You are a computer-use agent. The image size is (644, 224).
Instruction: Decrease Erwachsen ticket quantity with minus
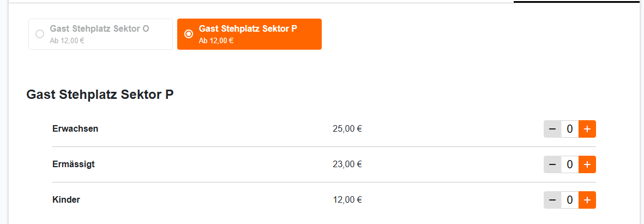[x=552, y=129]
